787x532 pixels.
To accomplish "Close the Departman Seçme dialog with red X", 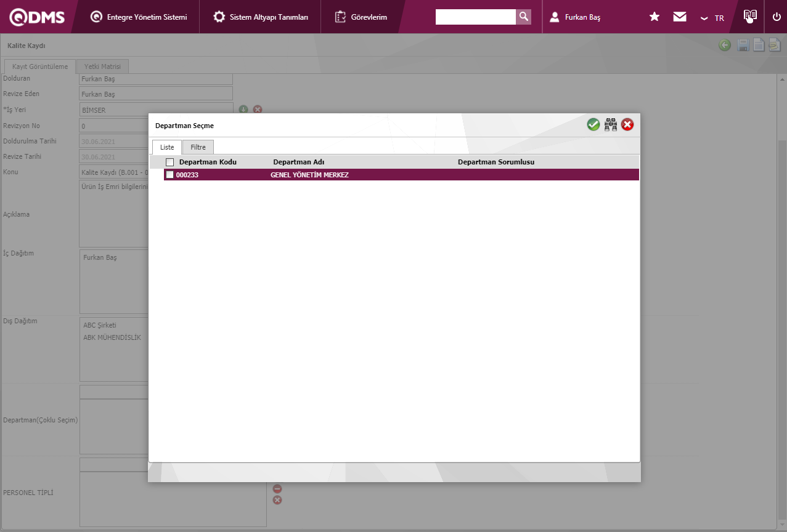I will click(x=627, y=124).
